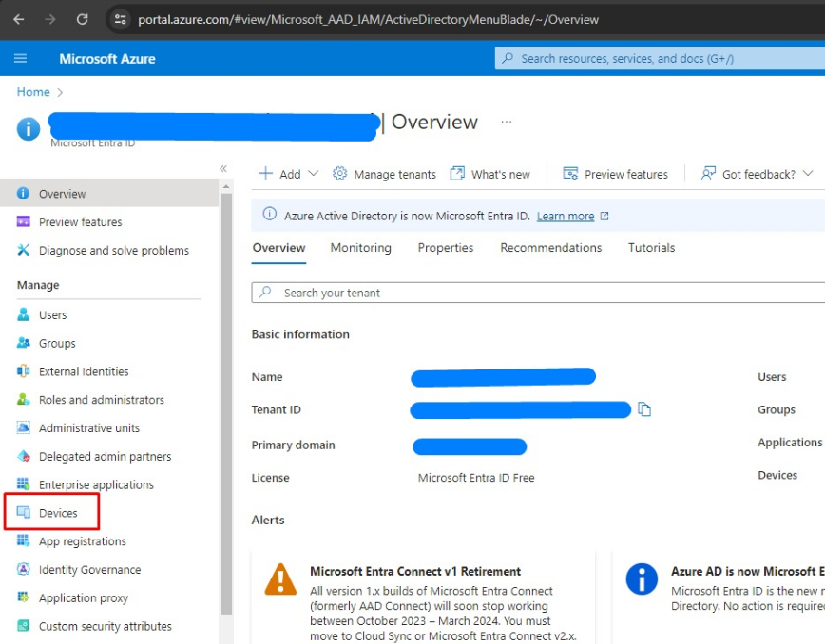
Task: Click the Basic information heading
Action: click(x=300, y=334)
